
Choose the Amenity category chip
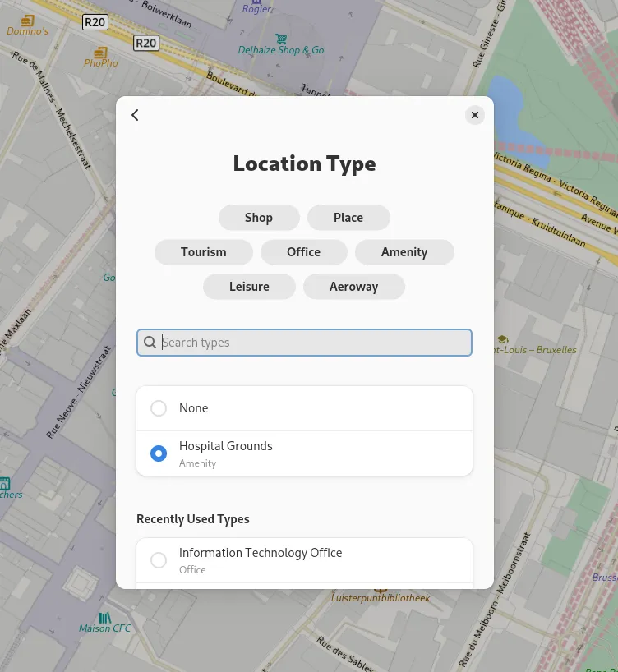click(x=404, y=252)
